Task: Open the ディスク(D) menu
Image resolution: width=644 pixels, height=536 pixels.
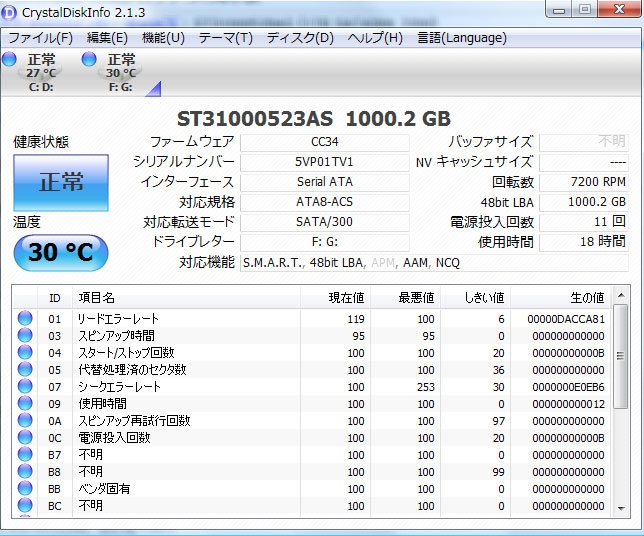Action: click(300, 38)
